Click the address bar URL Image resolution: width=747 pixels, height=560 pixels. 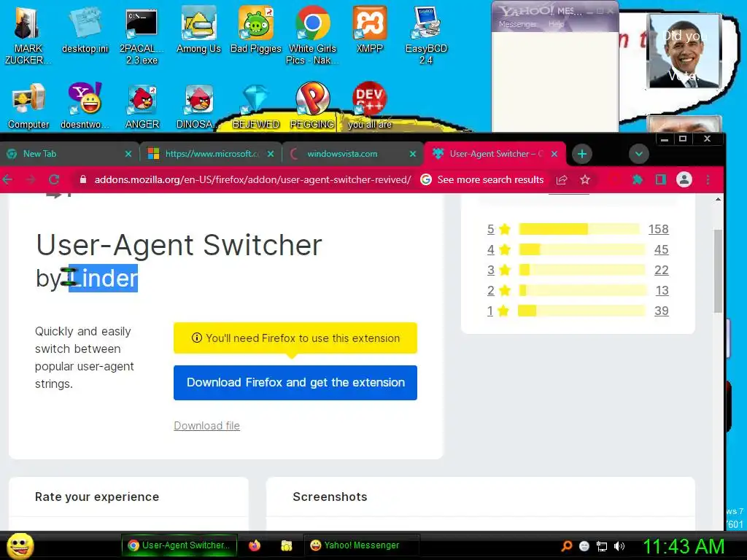coord(252,179)
